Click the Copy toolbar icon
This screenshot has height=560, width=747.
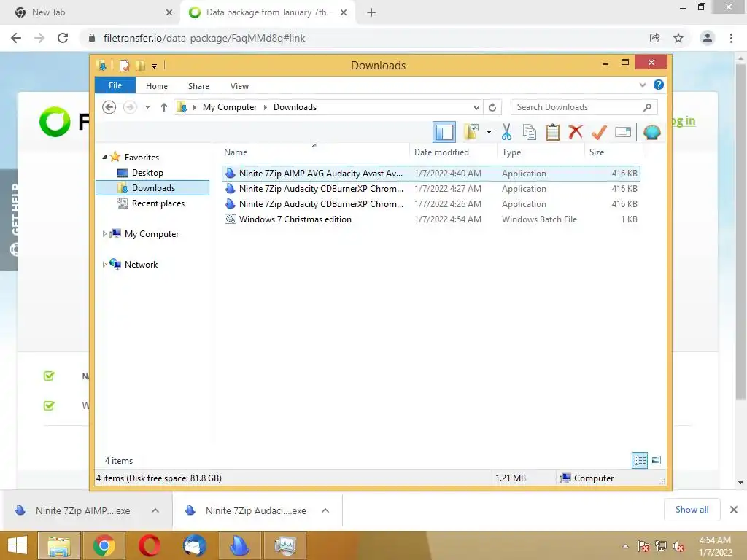(530, 132)
